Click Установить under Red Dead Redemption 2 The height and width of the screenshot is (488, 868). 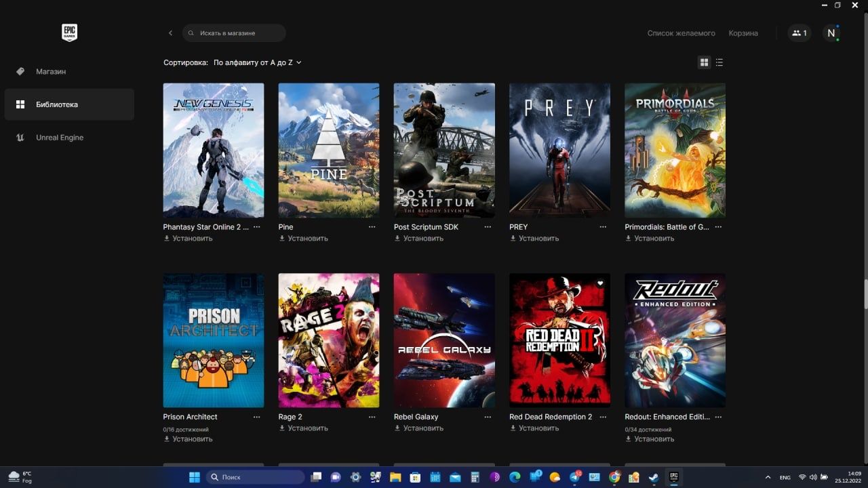[534, 428]
